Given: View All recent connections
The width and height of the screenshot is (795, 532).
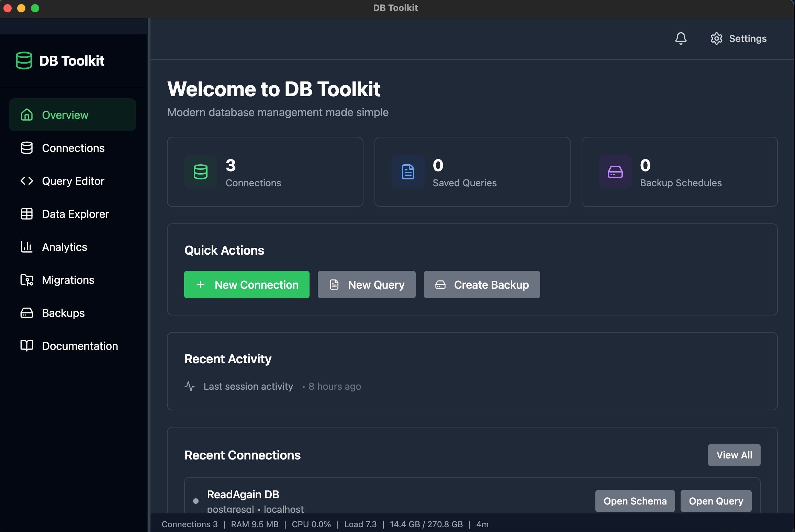Looking at the screenshot, I should pyautogui.click(x=734, y=455).
